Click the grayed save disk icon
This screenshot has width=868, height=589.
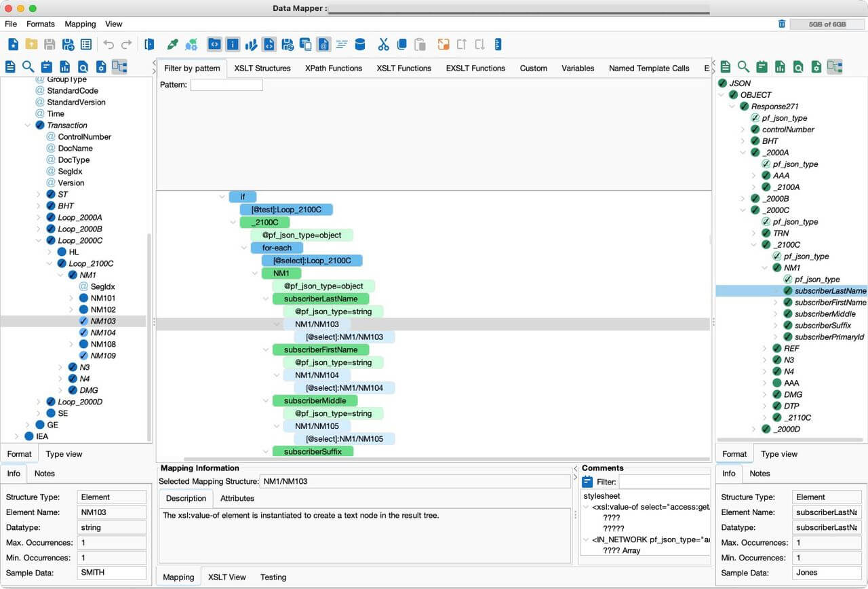50,44
